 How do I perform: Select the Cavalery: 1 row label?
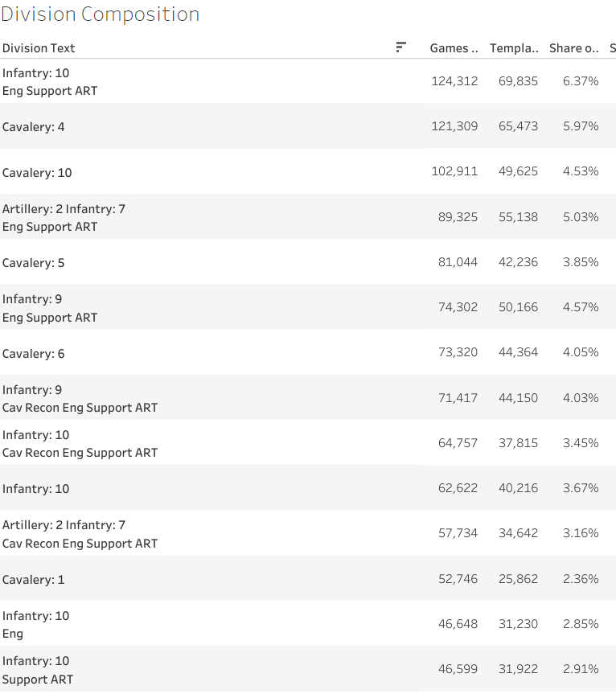(x=34, y=580)
